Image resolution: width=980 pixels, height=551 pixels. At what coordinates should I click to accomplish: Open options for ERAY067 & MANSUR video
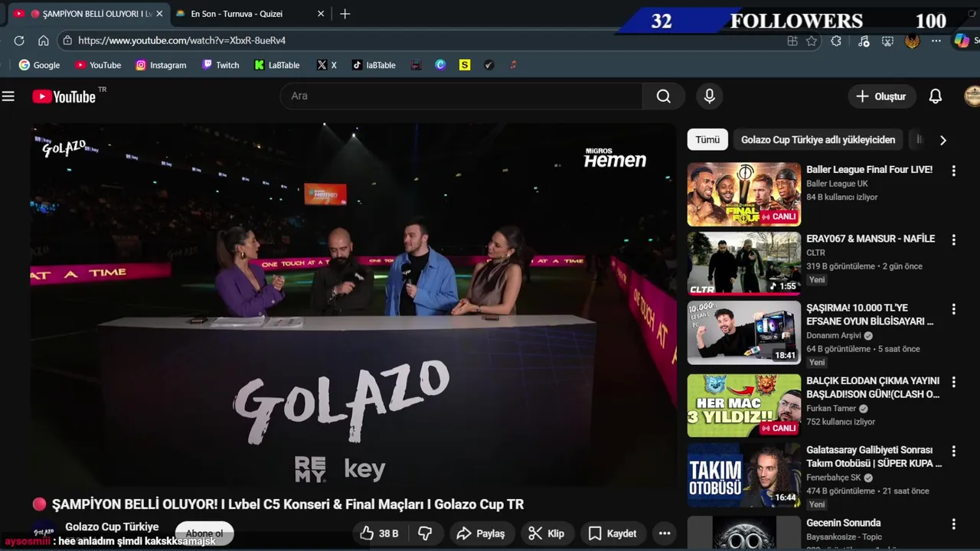coord(953,240)
